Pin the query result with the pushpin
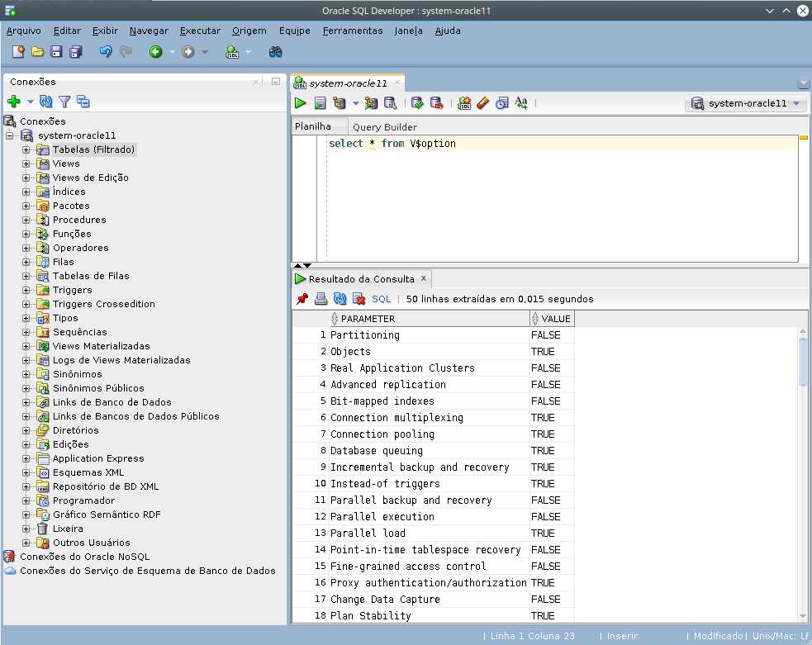The width and height of the screenshot is (812, 645). (x=302, y=299)
